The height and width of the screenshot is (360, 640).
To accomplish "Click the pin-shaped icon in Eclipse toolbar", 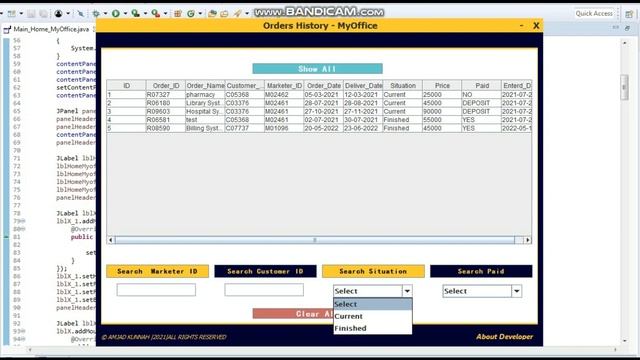I will tap(81, 13).
